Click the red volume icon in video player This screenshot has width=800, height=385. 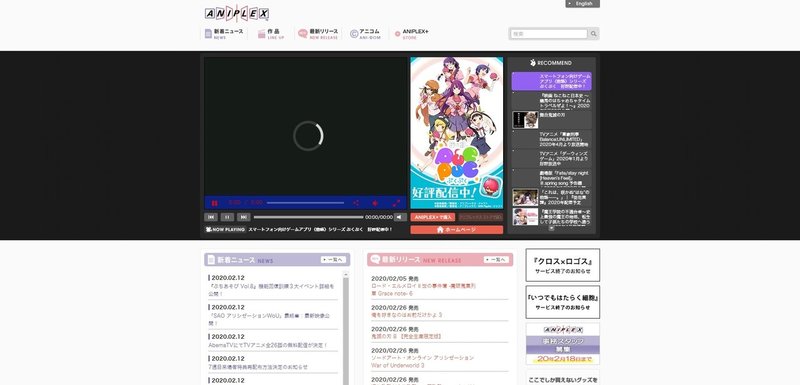(x=375, y=203)
